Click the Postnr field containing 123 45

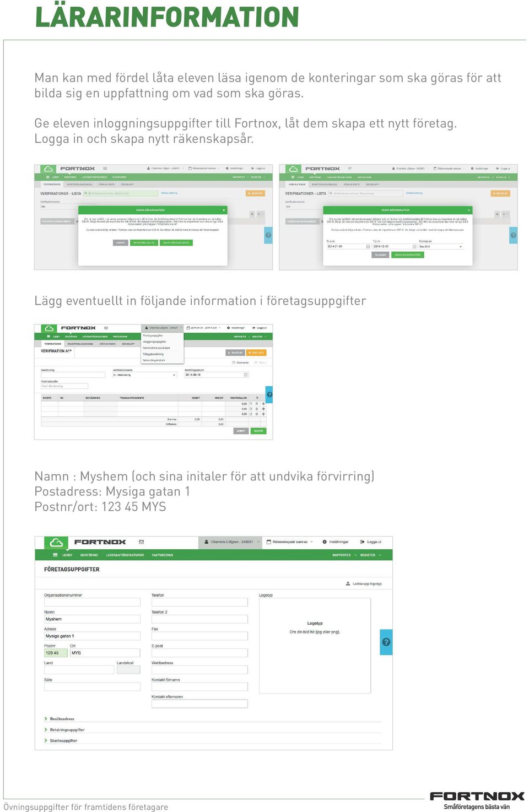56,653
